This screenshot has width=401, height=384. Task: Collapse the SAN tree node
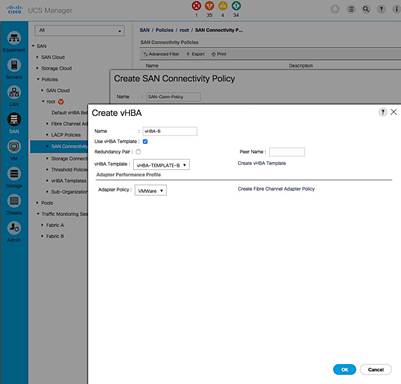33,46
